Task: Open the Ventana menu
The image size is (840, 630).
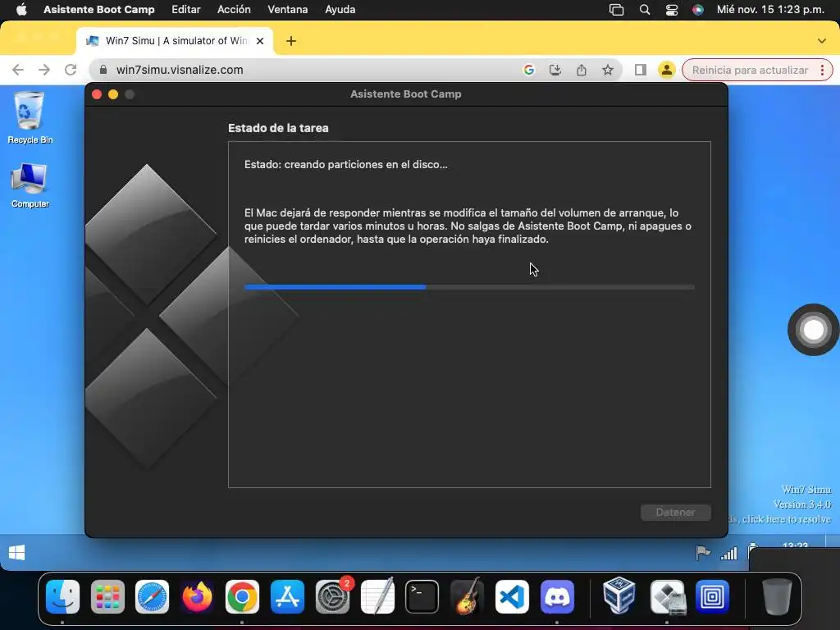Action: point(288,10)
